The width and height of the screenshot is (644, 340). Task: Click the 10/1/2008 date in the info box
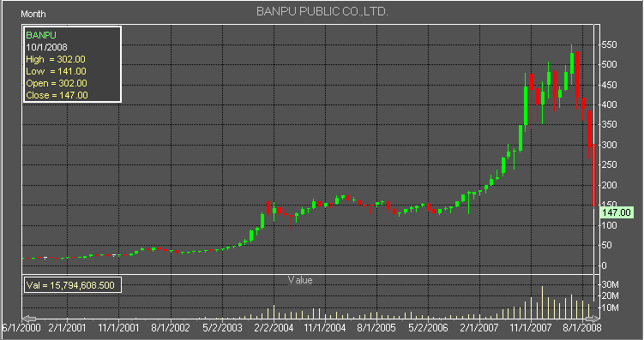click(46, 47)
